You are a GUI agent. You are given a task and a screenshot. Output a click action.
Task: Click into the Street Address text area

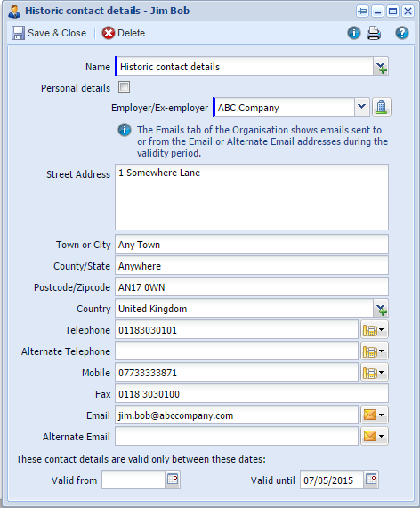pos(252,197)
